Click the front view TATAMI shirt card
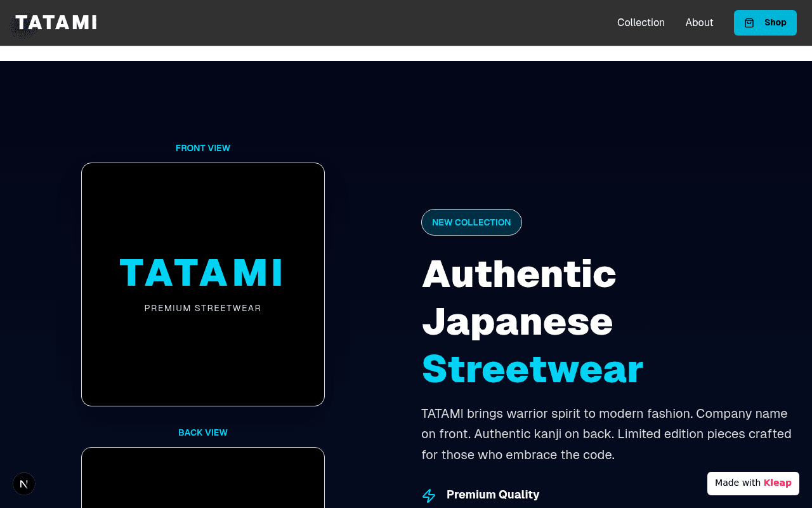The width and height of the screenshot is (812, 508). pos(203,284)
